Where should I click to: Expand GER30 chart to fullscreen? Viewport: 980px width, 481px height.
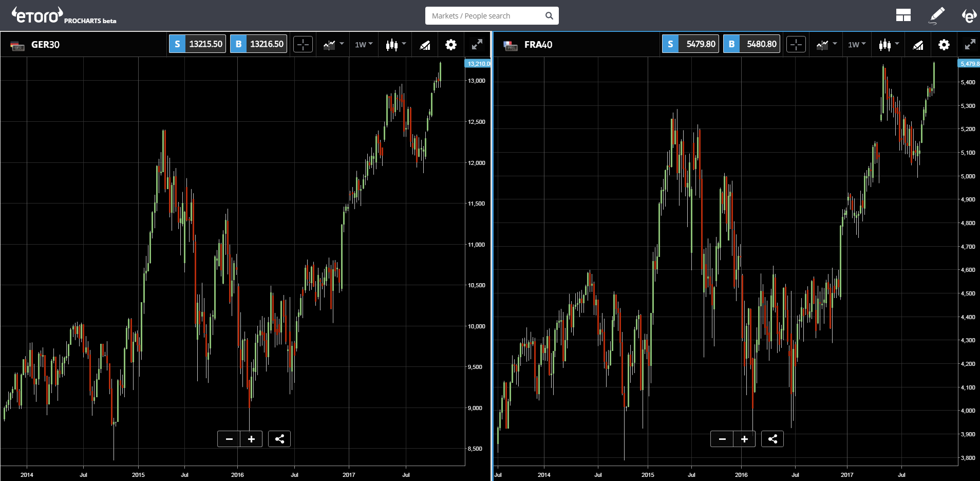click(x=477, y=45)
